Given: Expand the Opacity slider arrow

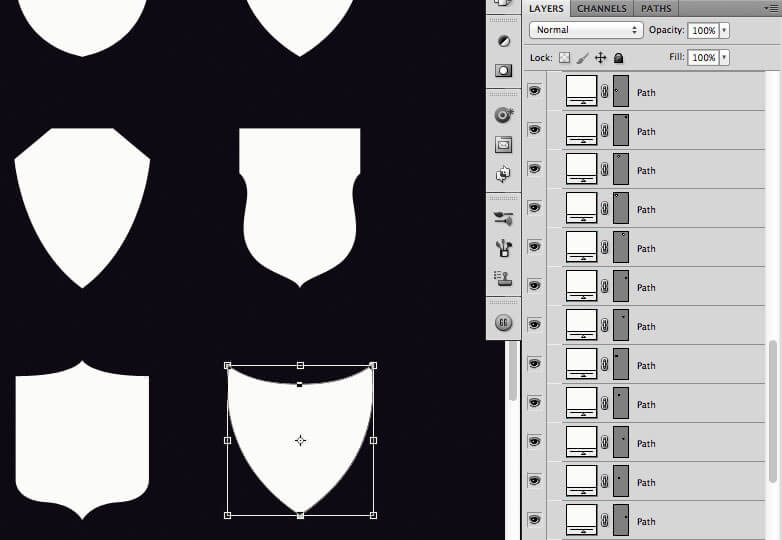Looking at the screenshot, I should [724, 30].
